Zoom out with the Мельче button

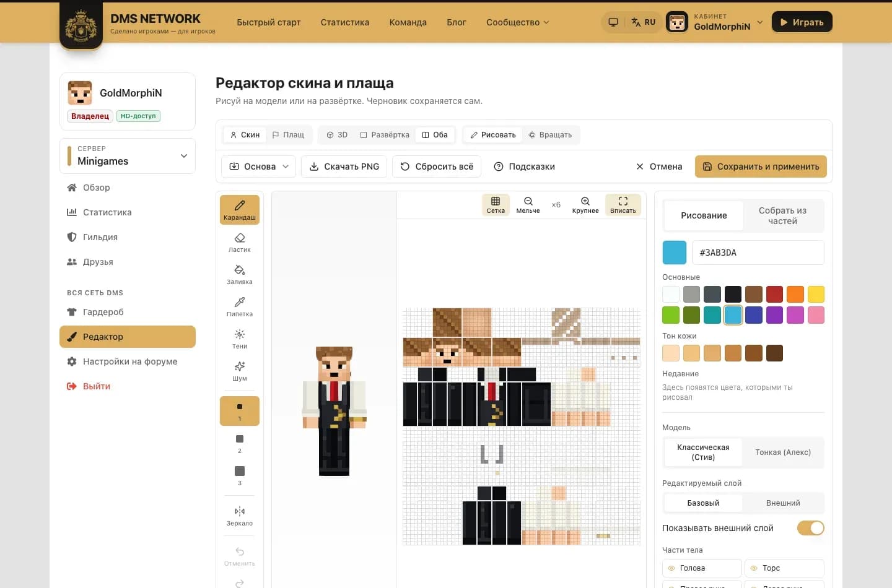click(x=528, y=205)
